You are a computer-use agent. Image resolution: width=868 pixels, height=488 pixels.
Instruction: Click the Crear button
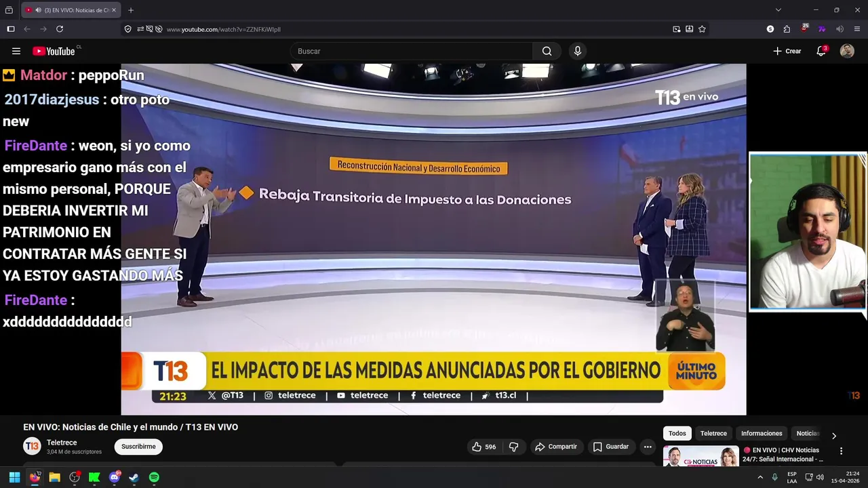point(787,51)
